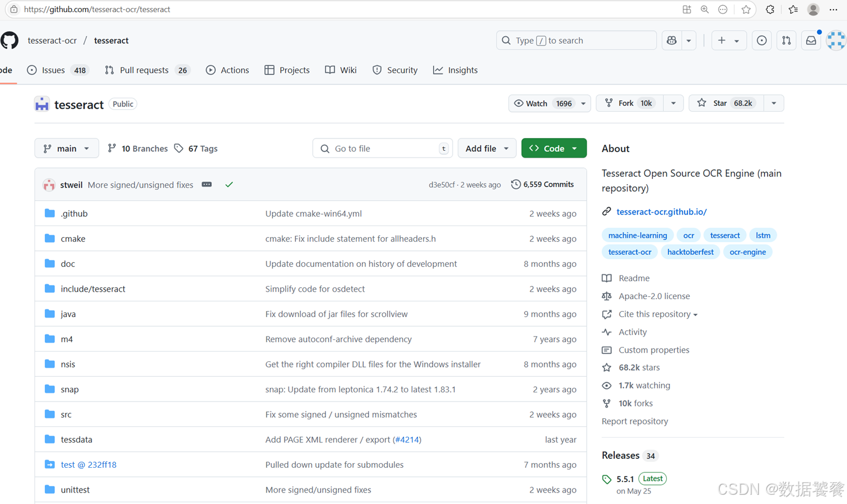View 6,559 Commits history
847x504 pixels.
click(x=542, y=185)
